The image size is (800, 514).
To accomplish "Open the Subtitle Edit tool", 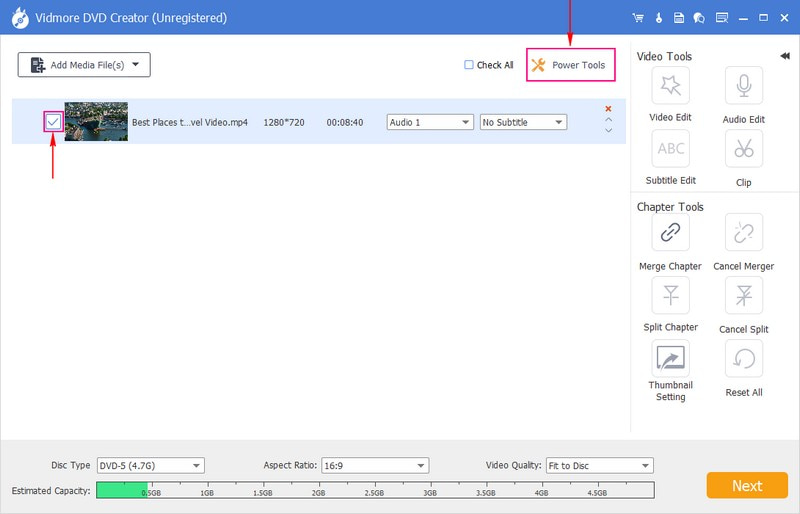I will (670, 149).
